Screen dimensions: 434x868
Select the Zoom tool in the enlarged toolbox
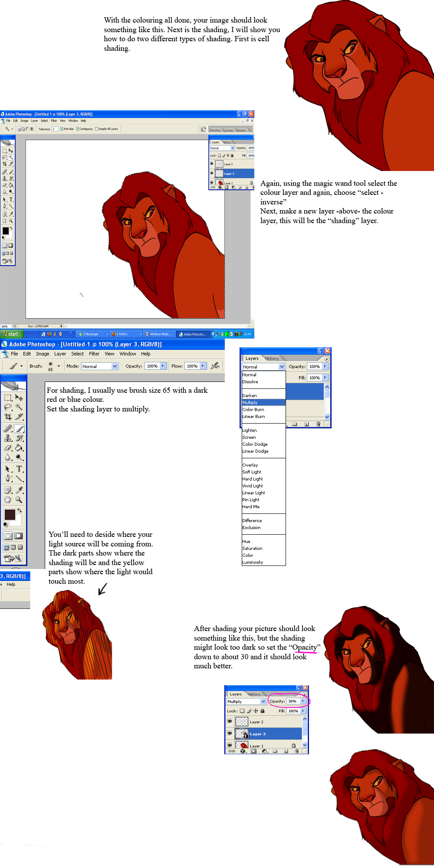(19, 500)
